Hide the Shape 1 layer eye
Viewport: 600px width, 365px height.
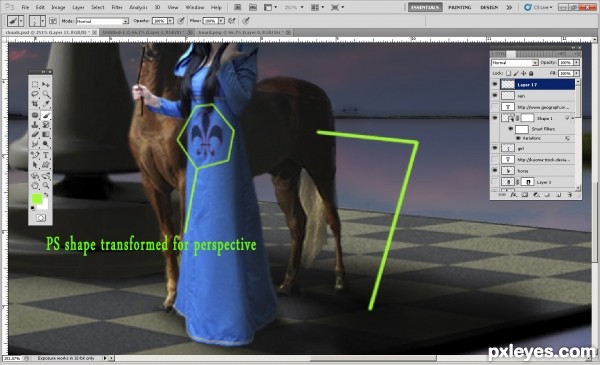[495, 118]
